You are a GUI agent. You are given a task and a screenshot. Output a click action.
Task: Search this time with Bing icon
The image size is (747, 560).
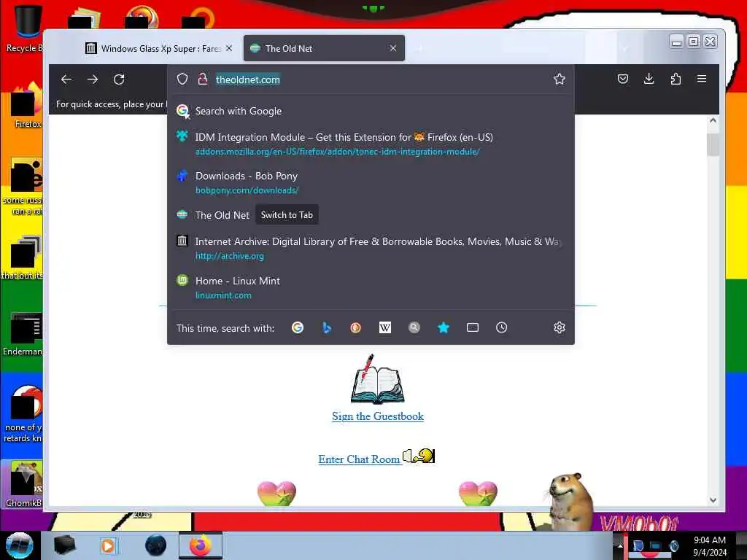[327, 327]
